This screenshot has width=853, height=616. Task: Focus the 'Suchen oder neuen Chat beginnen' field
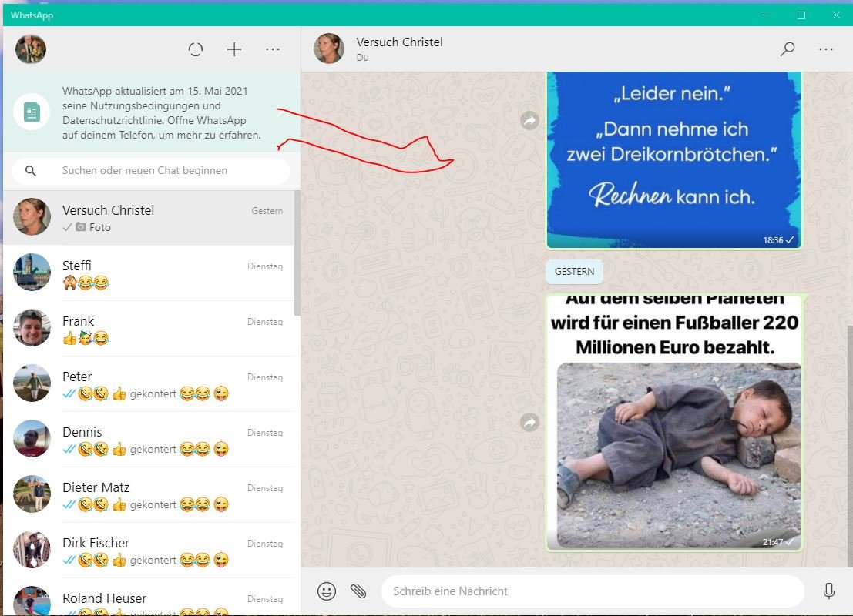point(151,171)
